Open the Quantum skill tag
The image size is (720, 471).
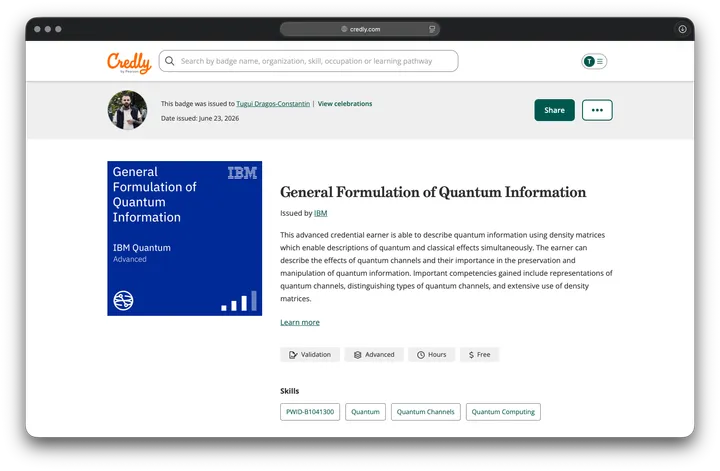366,412
